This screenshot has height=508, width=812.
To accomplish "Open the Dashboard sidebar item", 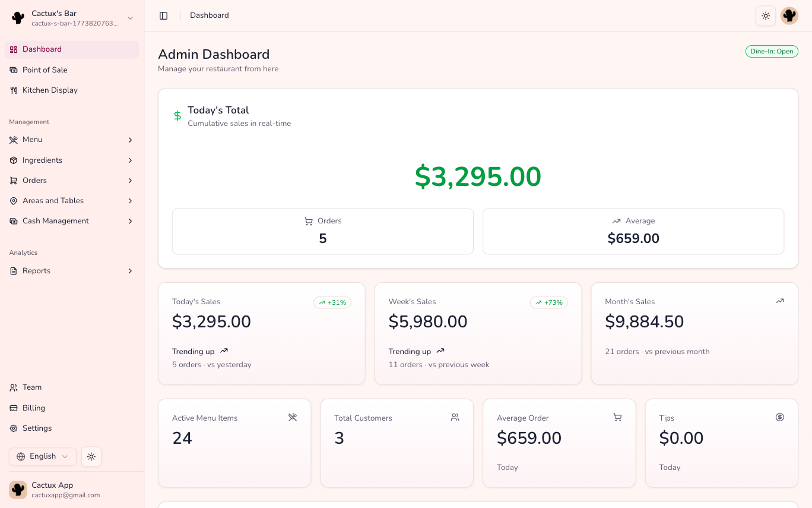I will point(72,49).
